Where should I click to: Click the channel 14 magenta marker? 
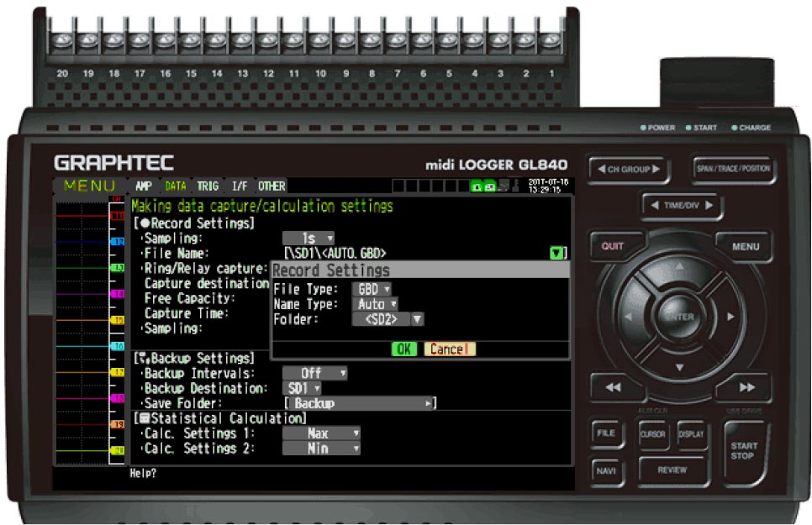118,293
